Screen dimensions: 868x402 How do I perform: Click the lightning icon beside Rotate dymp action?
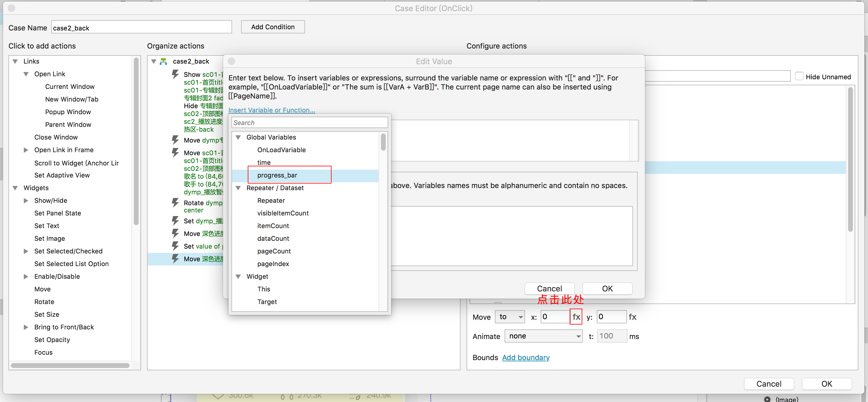click(175, 203)
